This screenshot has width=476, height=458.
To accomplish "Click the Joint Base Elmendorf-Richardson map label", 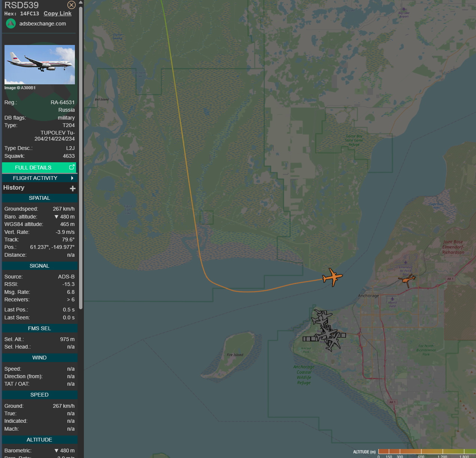I will pyautogui.click(x=453, y=247).
